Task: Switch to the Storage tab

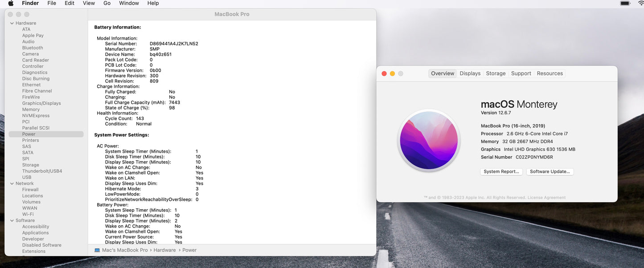Action: tap(496, 73)
